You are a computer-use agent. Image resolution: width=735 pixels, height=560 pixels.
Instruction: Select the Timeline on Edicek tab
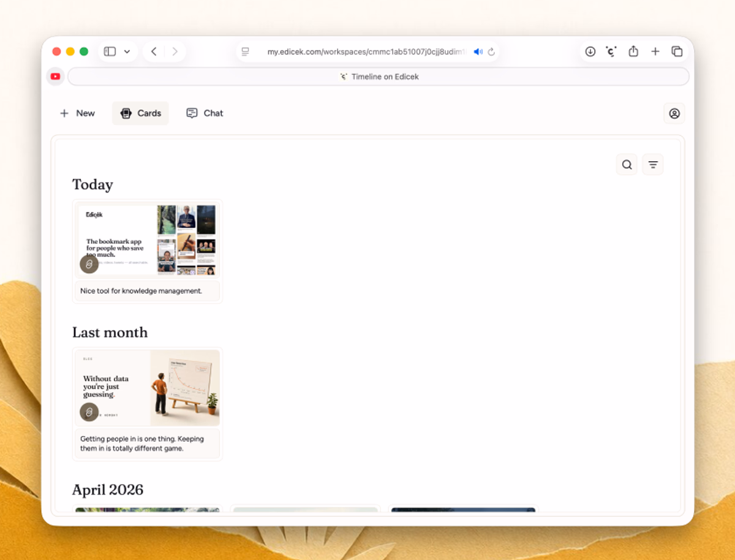[379, 77]
